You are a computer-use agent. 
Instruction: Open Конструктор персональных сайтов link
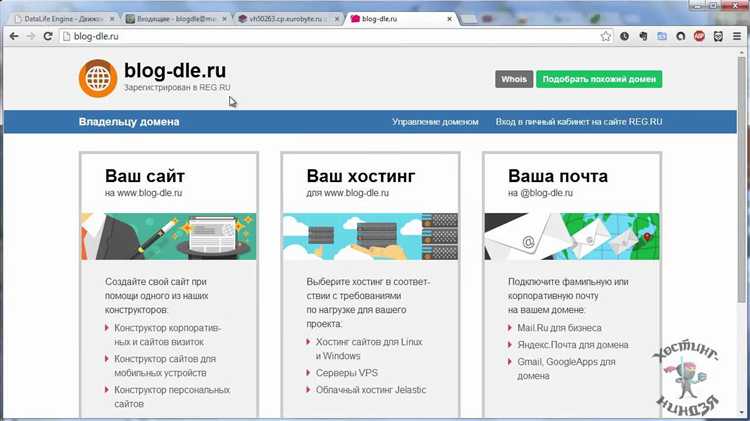coord(172,397)
